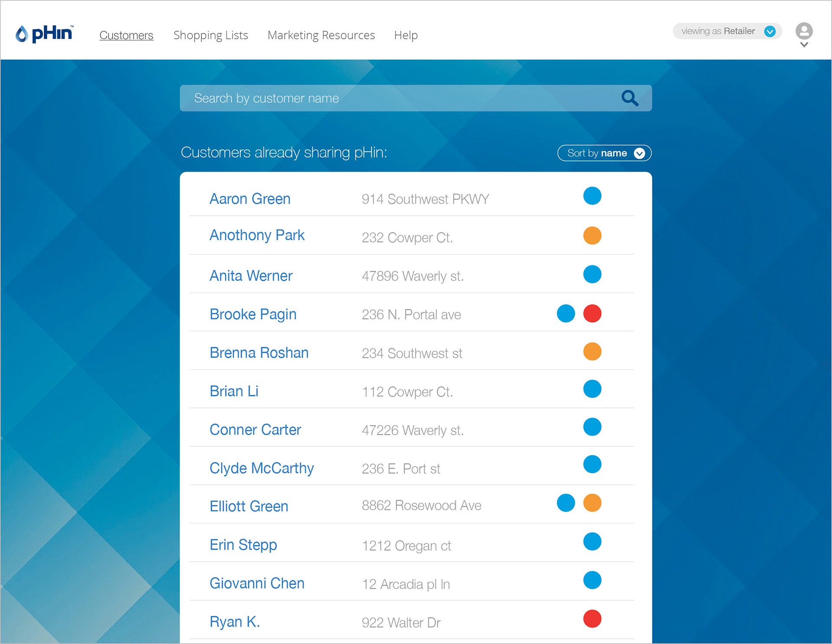This screenshot has width=832, height=644.
Task: Open customer Giovanni Chen
Action: [257, 583]
